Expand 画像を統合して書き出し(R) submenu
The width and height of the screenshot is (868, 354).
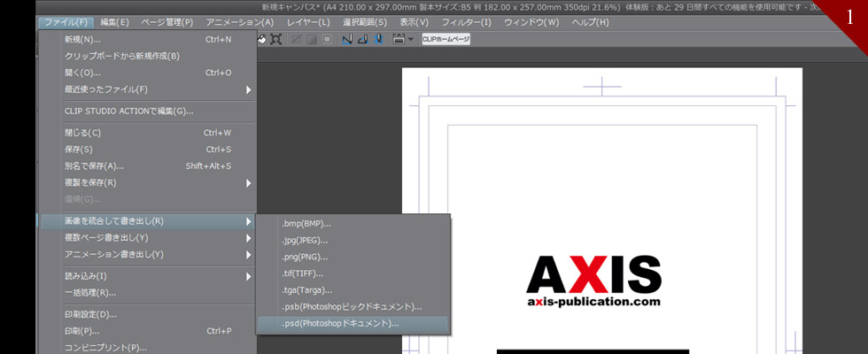point(148,221)
